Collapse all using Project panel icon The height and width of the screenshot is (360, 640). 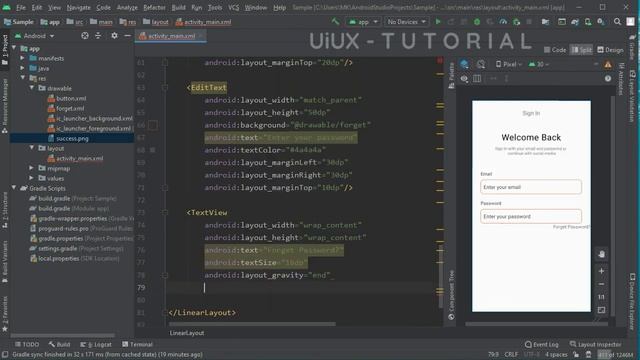point(98,36)
